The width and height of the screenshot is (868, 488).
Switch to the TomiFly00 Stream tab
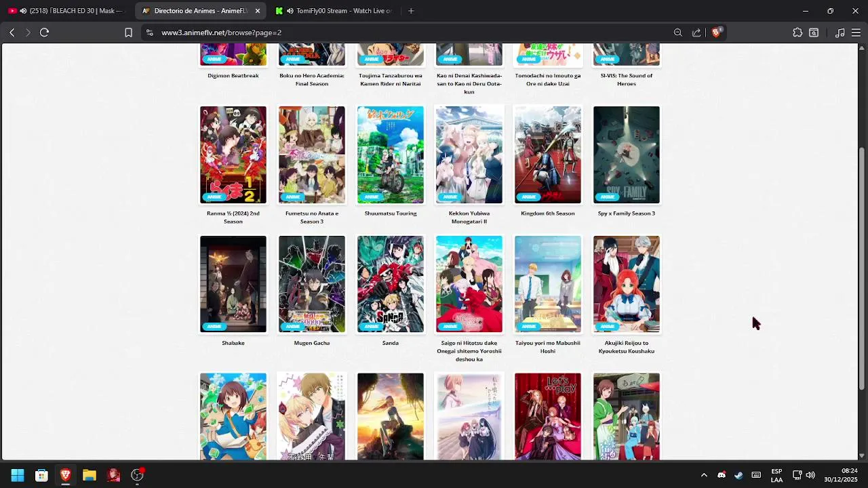pos(335,11)
